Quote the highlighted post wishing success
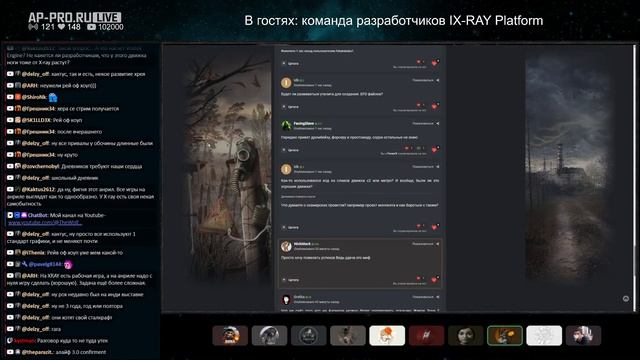Viewport: 640px width, 360px height. coord(291,280)
